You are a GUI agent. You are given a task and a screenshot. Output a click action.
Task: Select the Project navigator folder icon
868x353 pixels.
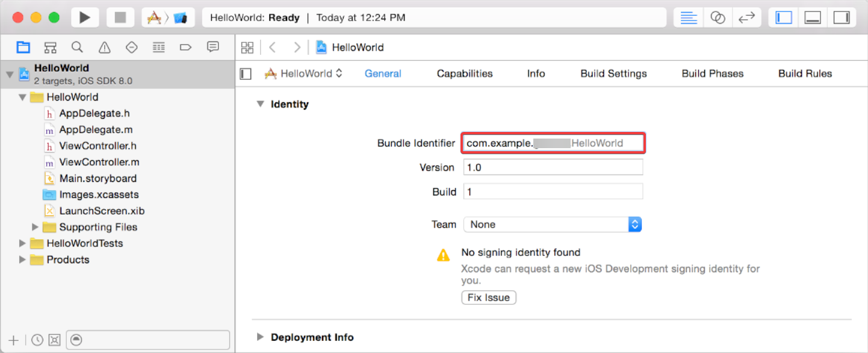click(23, 47)
